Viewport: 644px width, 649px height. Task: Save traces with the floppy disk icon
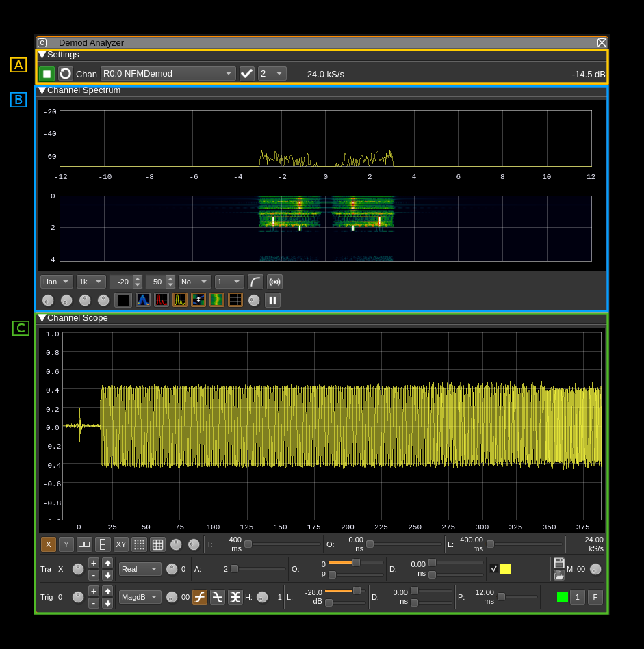click(558, 563)
